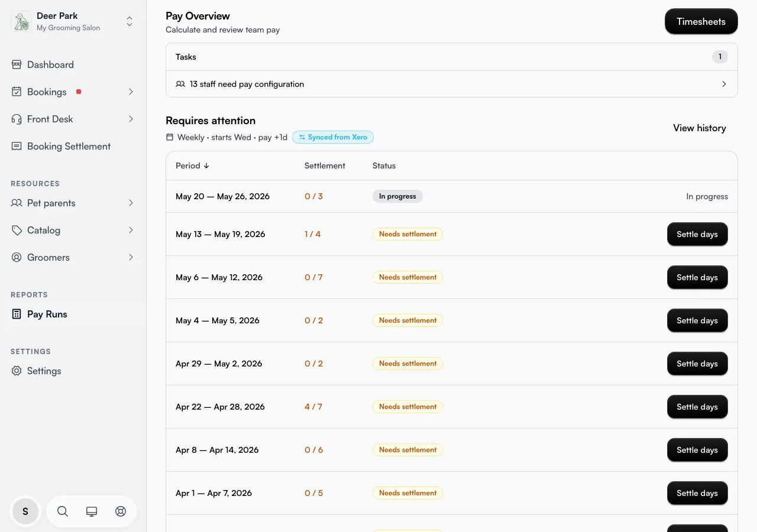Image resolution: width=757 pixels, height=532 pixels.
Task: Click the Synced from Xero badge
Action: tap(333, 137)
